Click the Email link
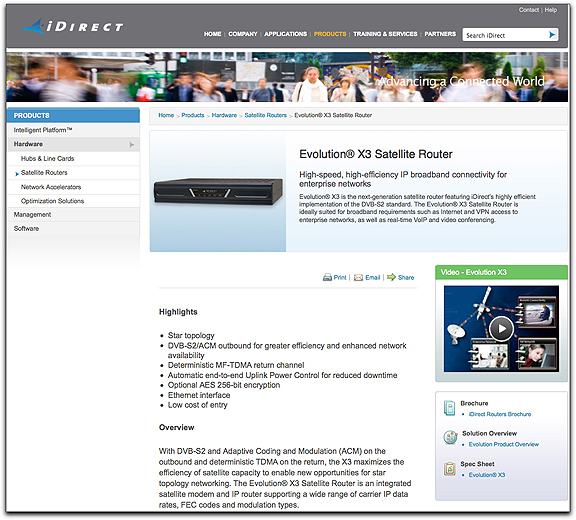576x520 pixels. point(372,278)
